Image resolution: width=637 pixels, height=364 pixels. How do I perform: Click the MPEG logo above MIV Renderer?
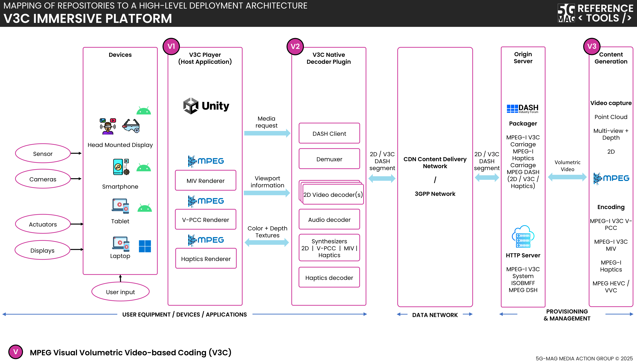[x=206, y=161]
